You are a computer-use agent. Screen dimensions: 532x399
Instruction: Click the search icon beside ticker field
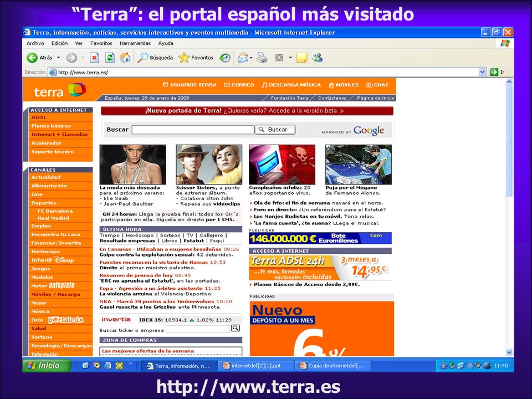coord(236,328)
